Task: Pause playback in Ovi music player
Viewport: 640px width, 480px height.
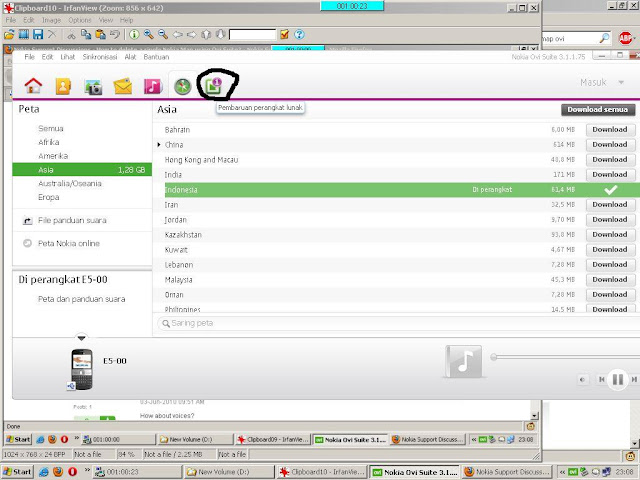Action: [618, 380]
